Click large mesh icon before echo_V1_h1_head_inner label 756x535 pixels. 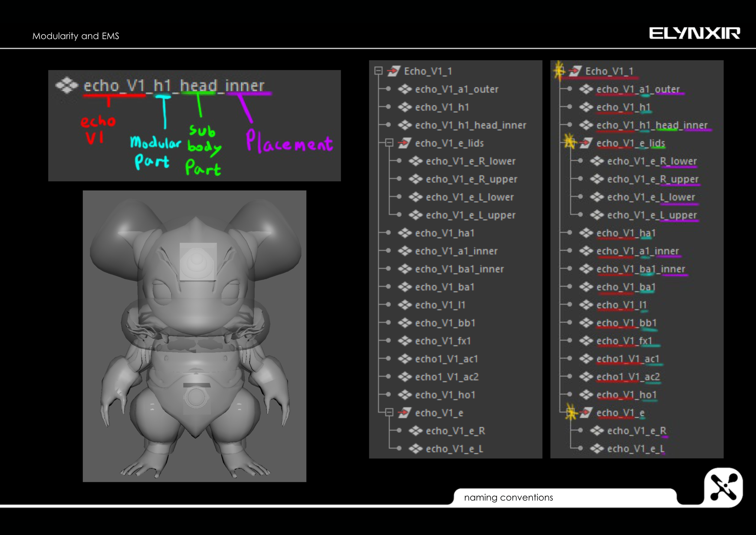coord(67,85)
